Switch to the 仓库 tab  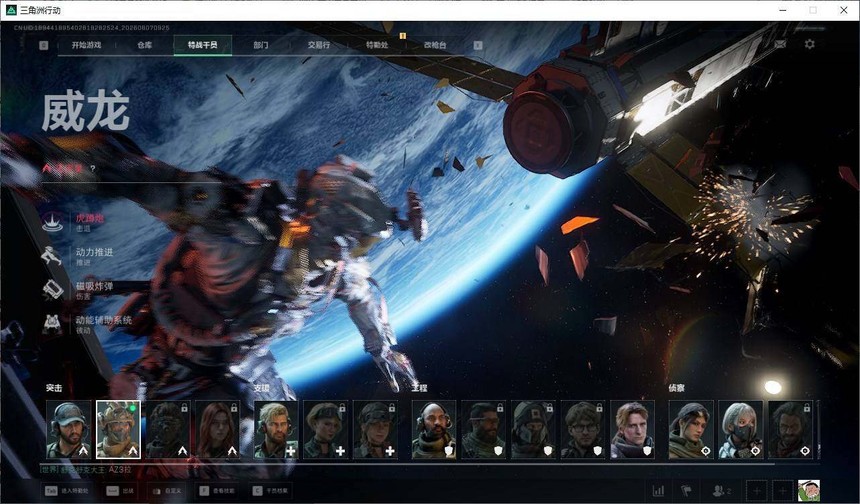(x=145, y=45)
